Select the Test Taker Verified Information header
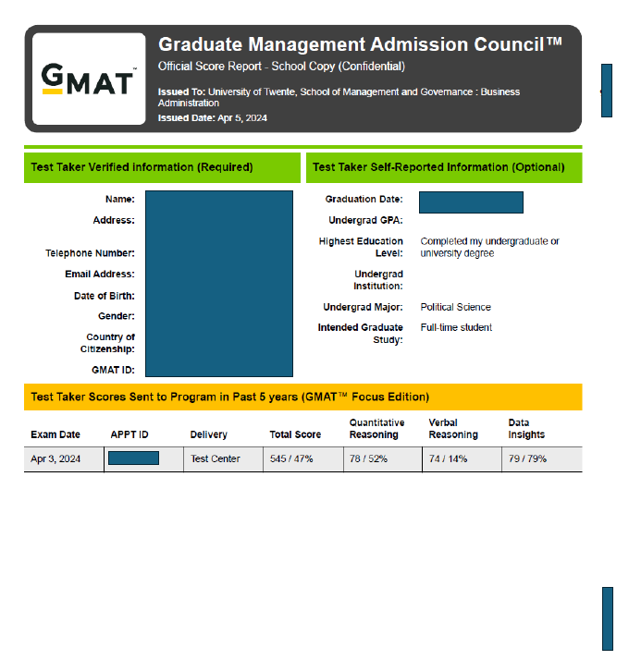629x672 pixels. pyautogui.click(x=142, y=167)
